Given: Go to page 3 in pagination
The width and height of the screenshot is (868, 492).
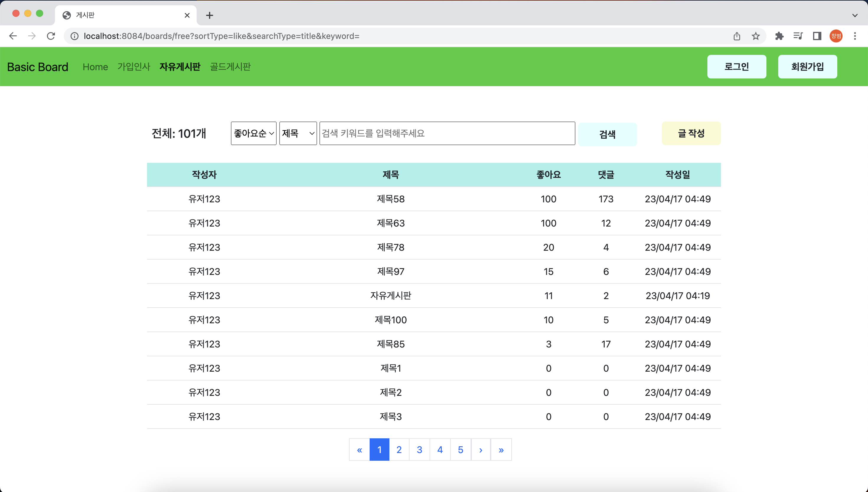Looking at the screenshot, I should tap(419, 450).
